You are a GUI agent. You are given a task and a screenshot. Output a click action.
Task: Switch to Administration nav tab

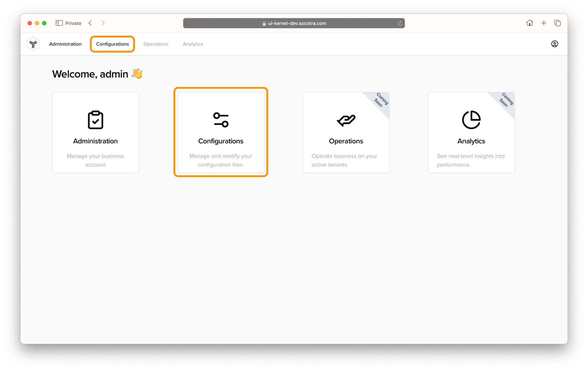[x=65, y=44]
